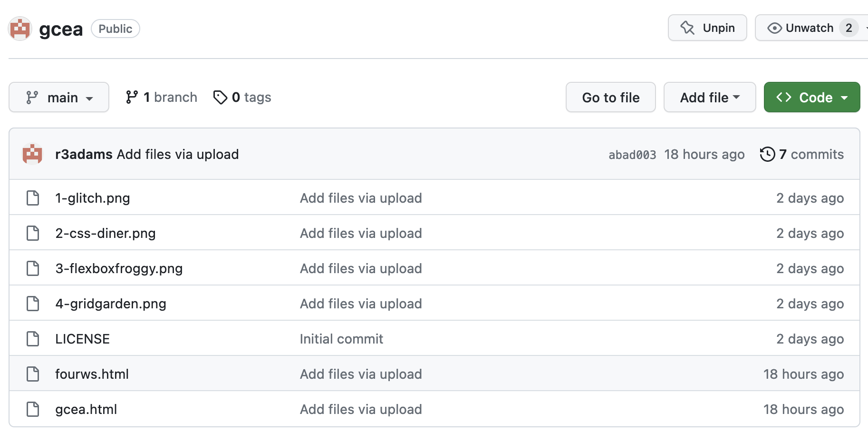Open 3-flexboxfroggy.png file entry
The height and width of the screenshot is (433, 868).
119,268
